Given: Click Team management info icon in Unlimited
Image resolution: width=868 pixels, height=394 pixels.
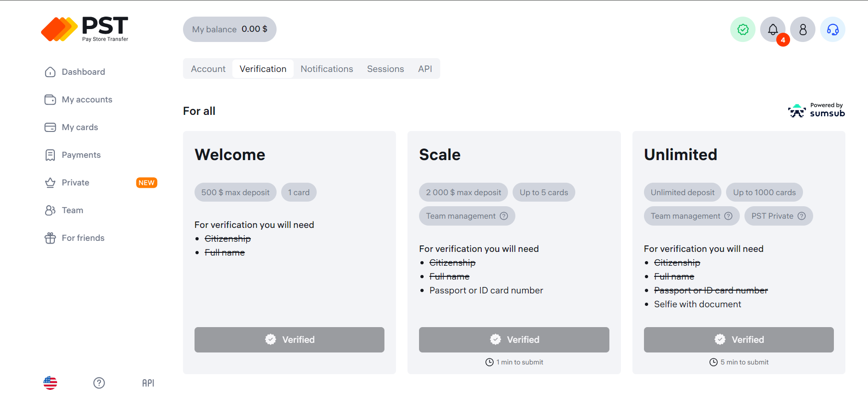Looking at the screenshot, I should pyautogui.click(x=728, y=216).
